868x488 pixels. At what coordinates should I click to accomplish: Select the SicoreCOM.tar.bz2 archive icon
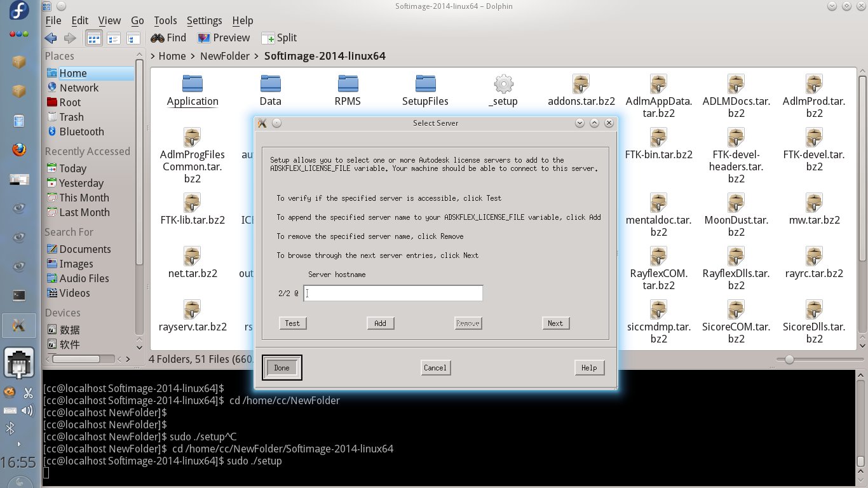736,309
